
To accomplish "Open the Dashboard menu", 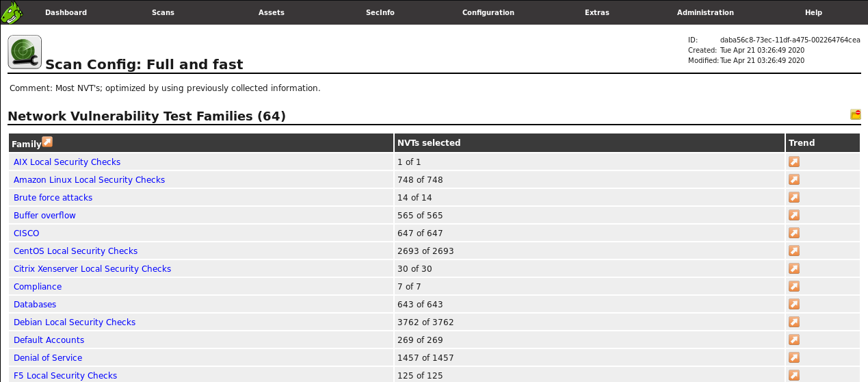I will (x=66, y=12).
